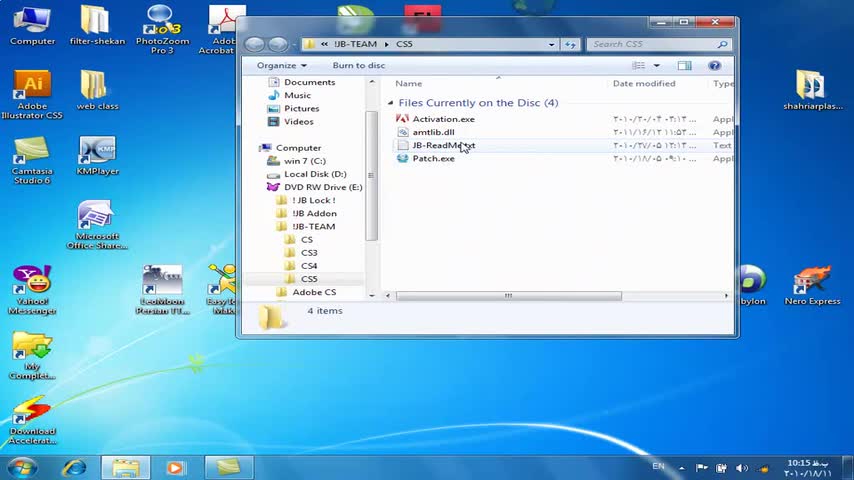The image size is (854, 480).
Task: Click the horizontal scrollbar in file list
Action: 508,296
